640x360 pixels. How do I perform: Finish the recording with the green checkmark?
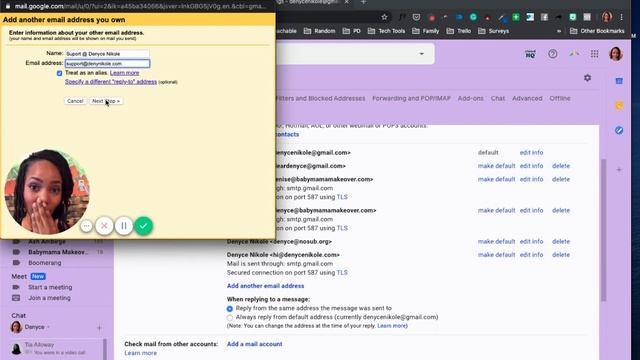coord(143,226)
